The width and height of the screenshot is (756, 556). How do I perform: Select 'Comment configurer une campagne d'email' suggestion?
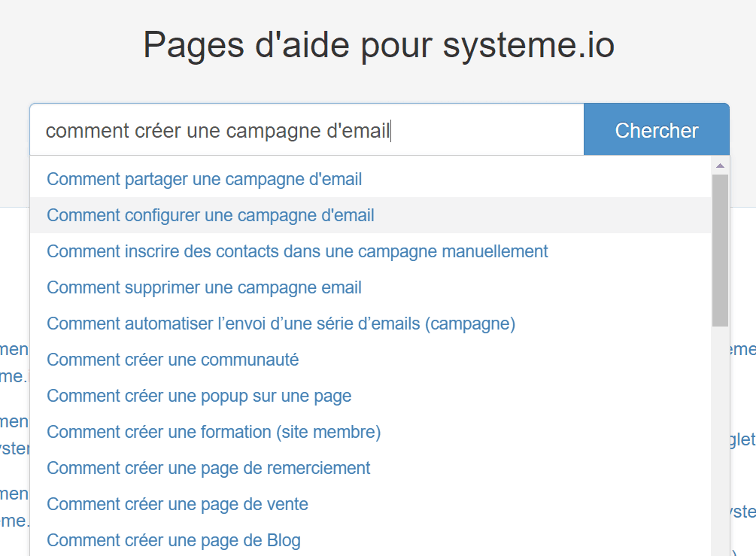pyautogui.click(x=370, y=215)
